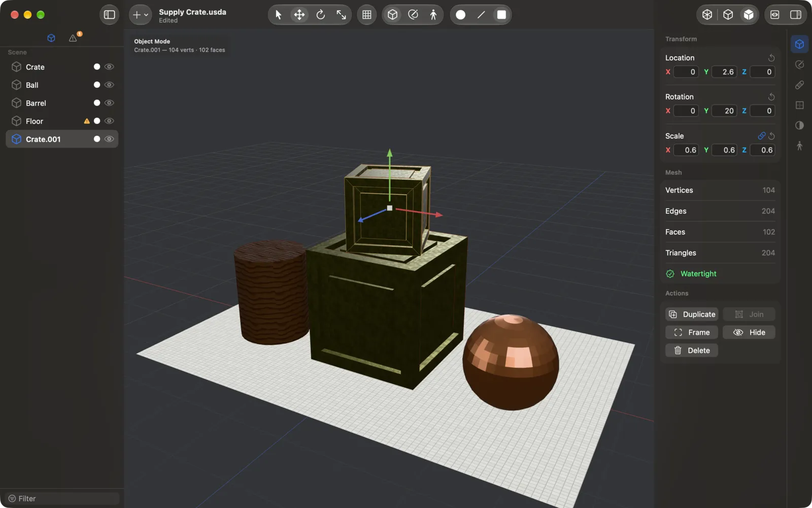Screen dimensions: 812x508
Task: Edit Rotation Y field showing 20
Action: [724, 111]
